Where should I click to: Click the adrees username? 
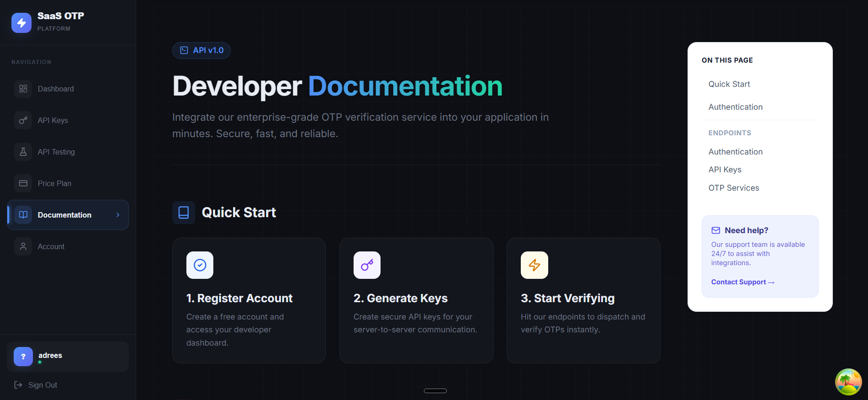pyautogui.click(x=50, y=355)
